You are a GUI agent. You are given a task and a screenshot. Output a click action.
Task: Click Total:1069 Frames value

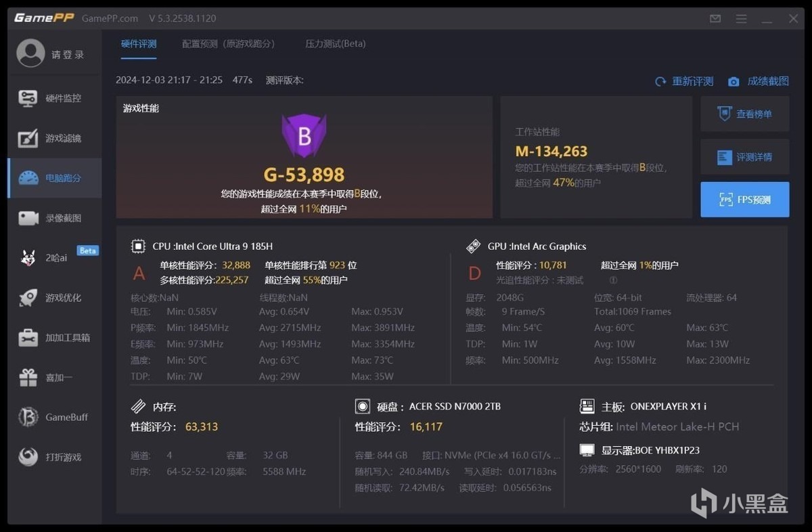tap(633, 311)
